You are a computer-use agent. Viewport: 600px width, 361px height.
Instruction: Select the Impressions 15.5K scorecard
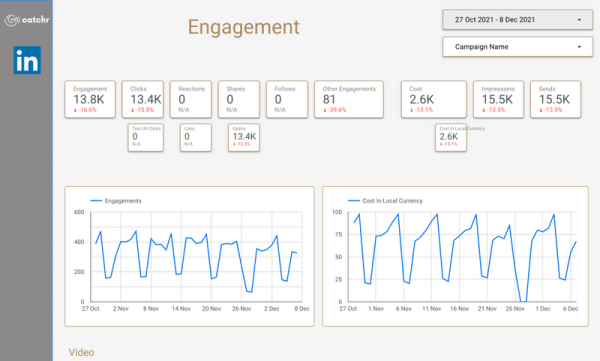click(498, 99)
